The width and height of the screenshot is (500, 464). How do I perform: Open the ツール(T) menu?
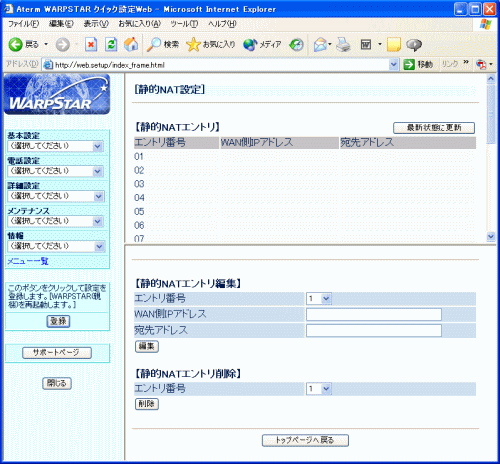(184, 24)
